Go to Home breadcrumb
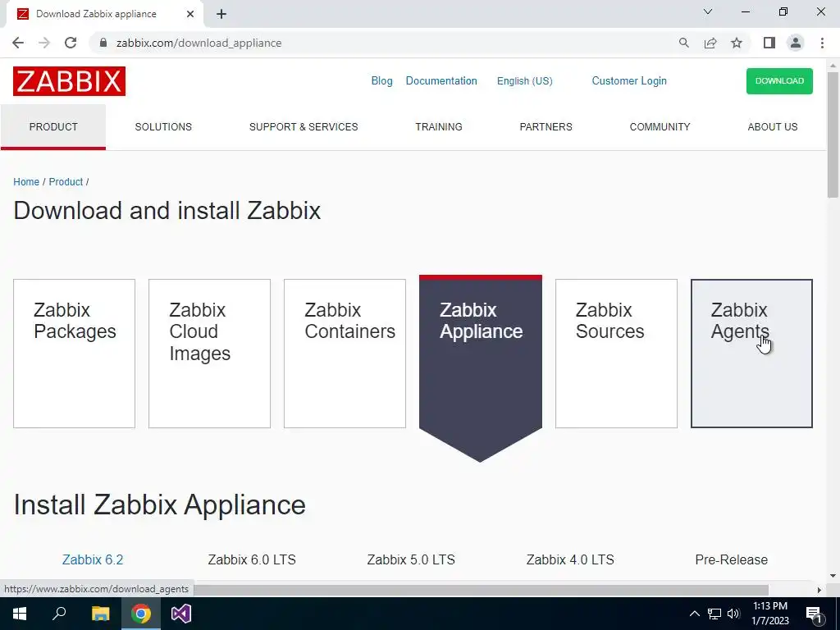The width and height of the screenshot is (840, 630). [26, 181]
